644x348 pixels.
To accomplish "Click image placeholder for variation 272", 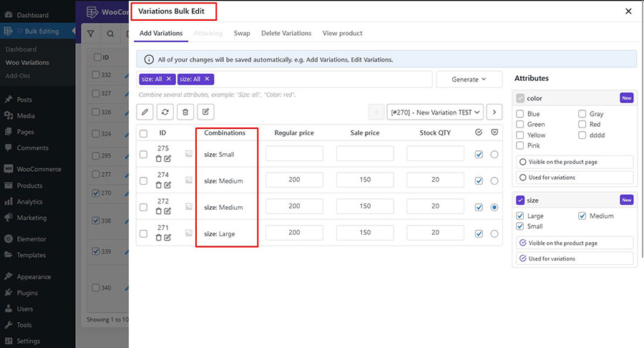I will click(x=188, y=206).
